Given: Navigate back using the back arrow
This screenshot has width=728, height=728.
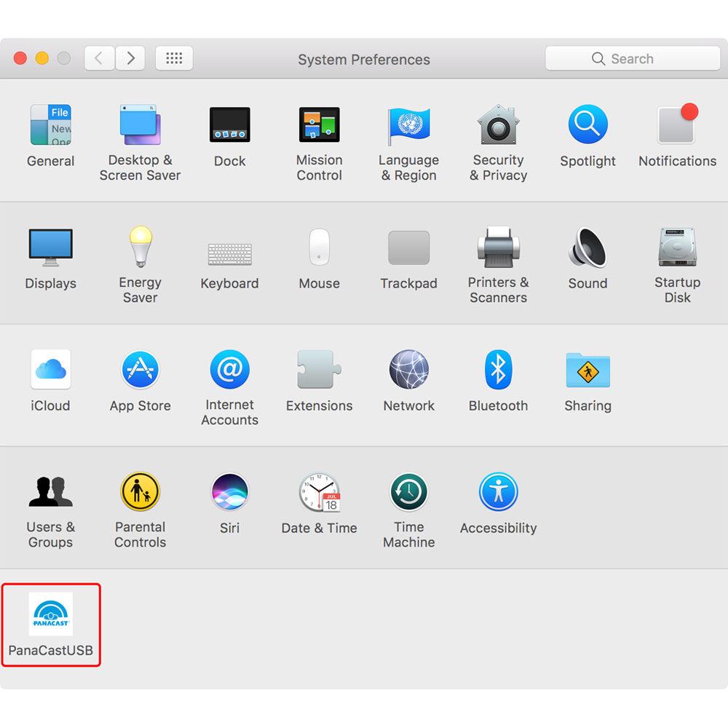Looking at the screenshot, I should pos(99,58).
